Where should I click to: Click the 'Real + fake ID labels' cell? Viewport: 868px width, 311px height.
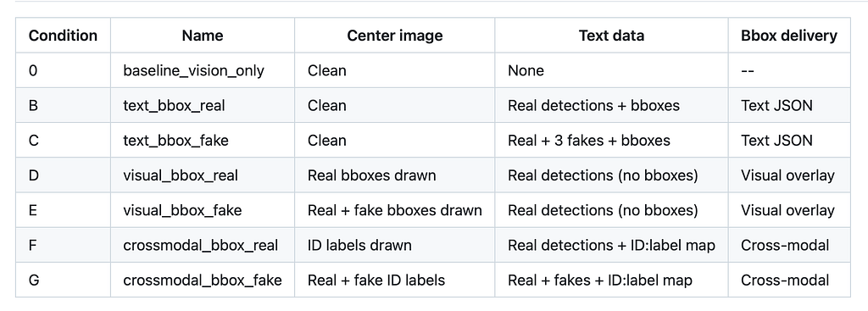395,280
